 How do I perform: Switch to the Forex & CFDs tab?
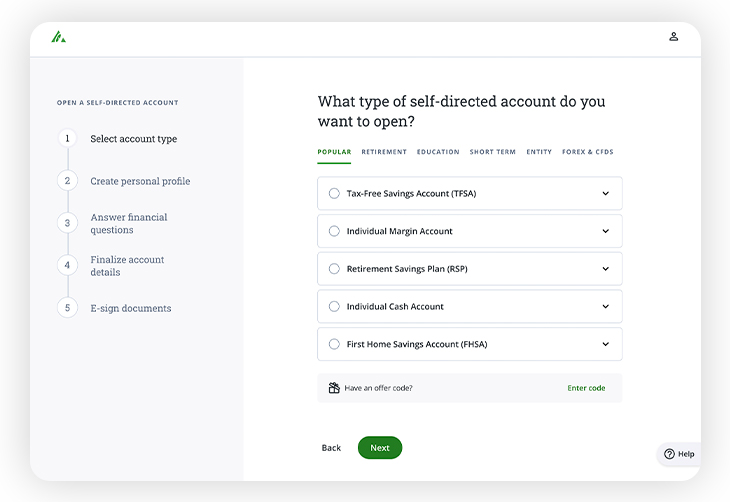coord(588,152)
